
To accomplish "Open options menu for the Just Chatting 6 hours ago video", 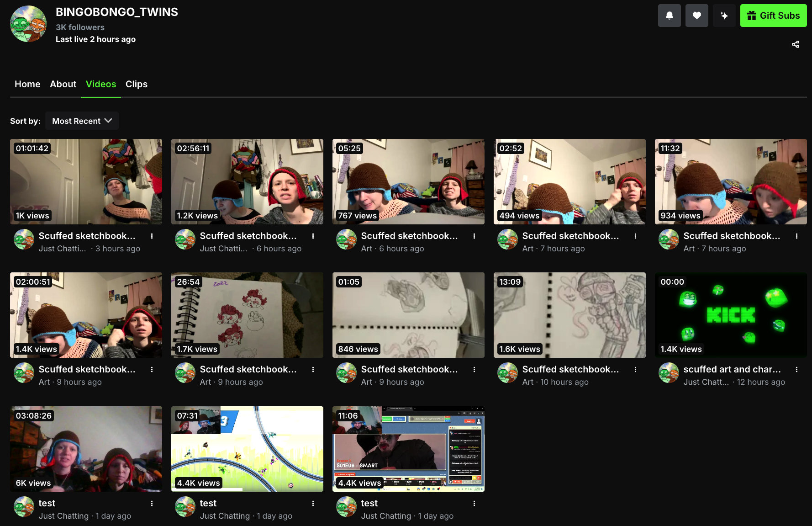I will point(313,236).
